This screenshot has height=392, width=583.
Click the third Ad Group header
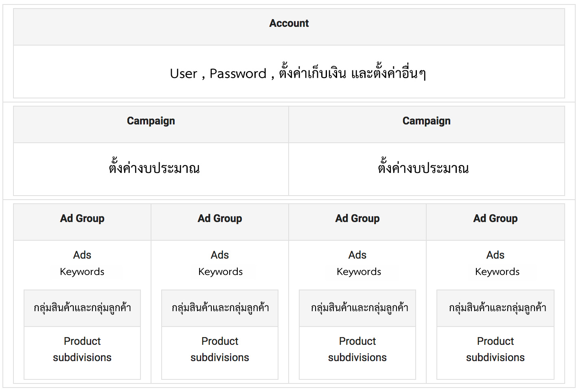(357, 222)
